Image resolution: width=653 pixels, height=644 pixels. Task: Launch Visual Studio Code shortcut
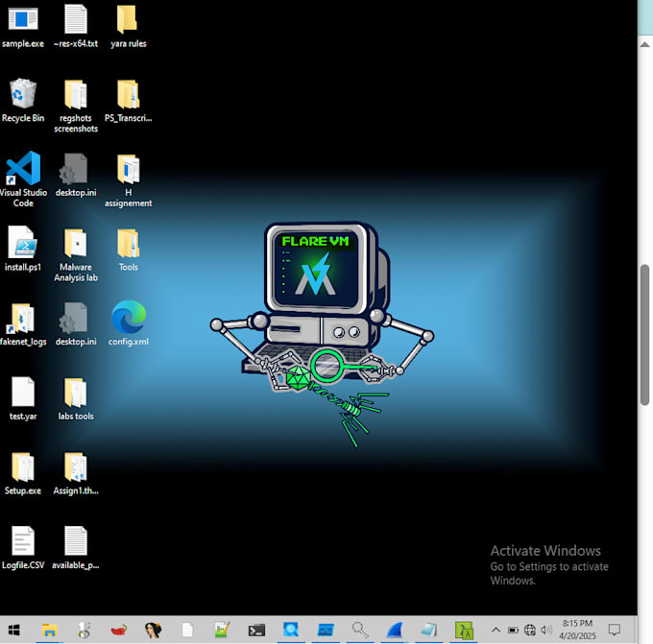[x=23, y=179]
